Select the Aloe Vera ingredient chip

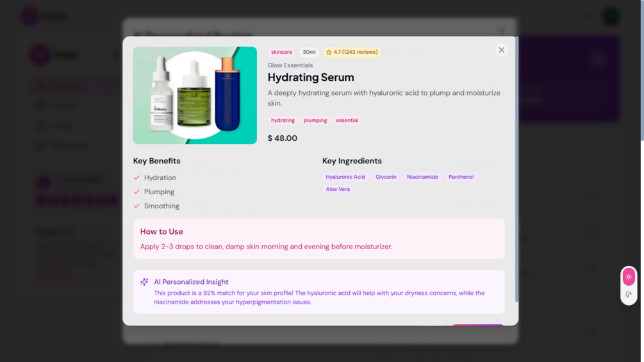(338, 189)
